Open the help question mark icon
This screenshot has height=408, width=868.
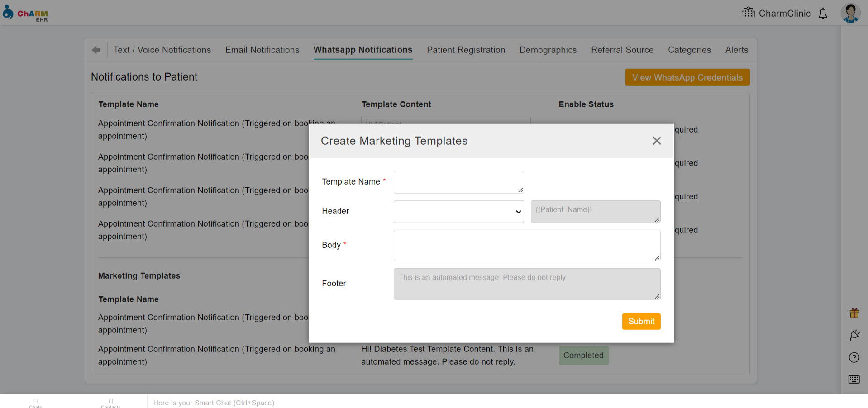[x=854, y=357]
